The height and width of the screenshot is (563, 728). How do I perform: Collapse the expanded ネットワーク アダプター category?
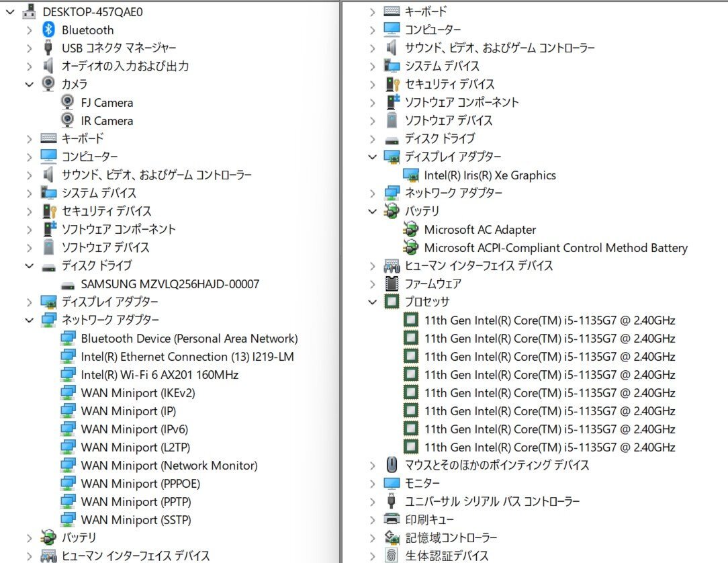30,320
